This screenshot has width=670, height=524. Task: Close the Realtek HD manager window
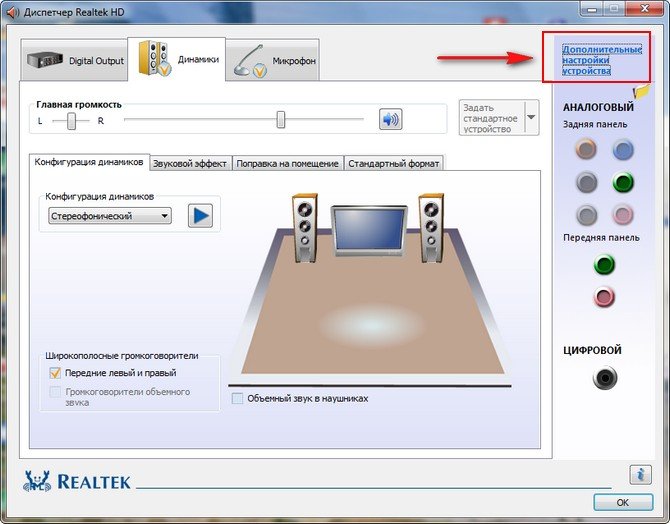(x=645, y=8)
